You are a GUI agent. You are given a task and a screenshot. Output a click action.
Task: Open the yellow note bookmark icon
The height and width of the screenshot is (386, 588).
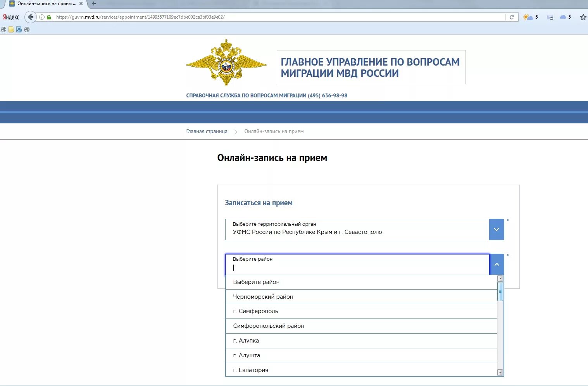[x=11, y=29]
